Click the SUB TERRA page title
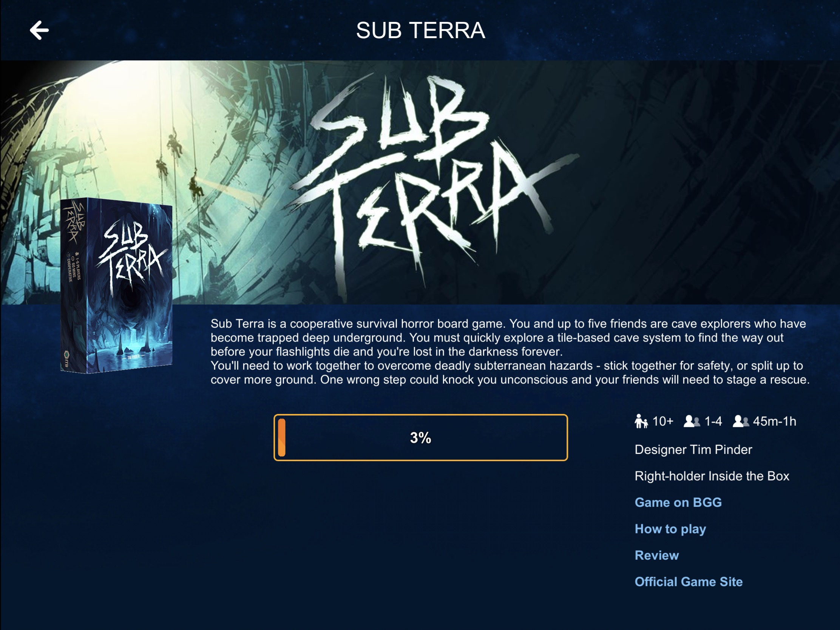This screenshot has width=840, height=630. [420, 30]
